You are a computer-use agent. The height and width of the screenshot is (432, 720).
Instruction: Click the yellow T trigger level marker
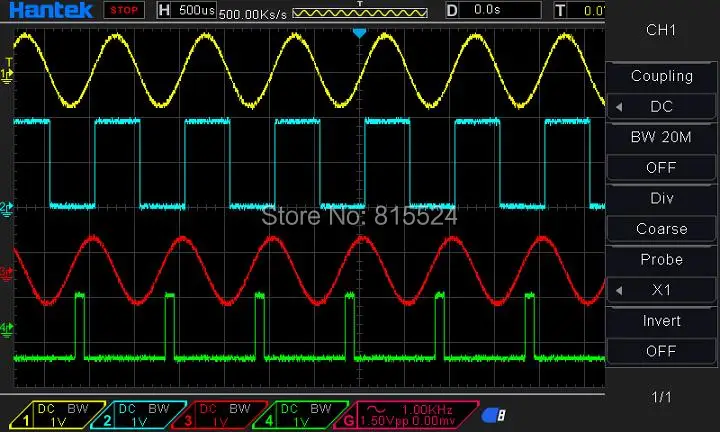8,63
